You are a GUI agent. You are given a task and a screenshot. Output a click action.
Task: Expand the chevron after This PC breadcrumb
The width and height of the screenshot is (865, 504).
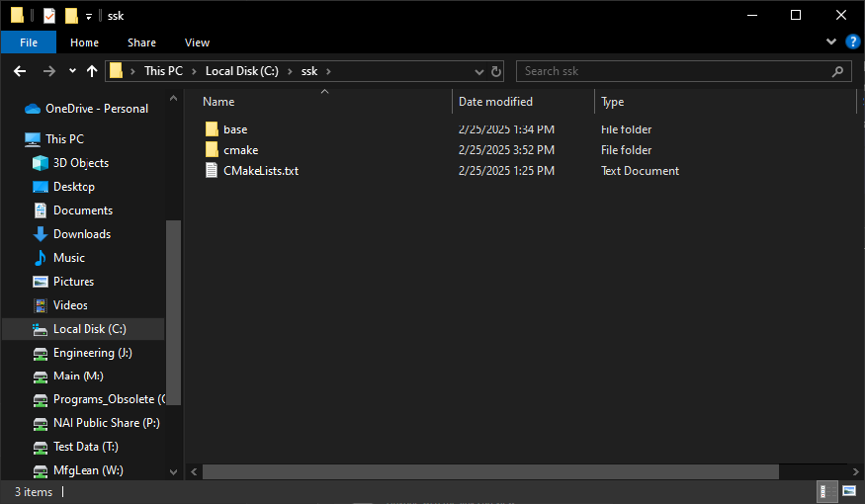tap(194, 71)
